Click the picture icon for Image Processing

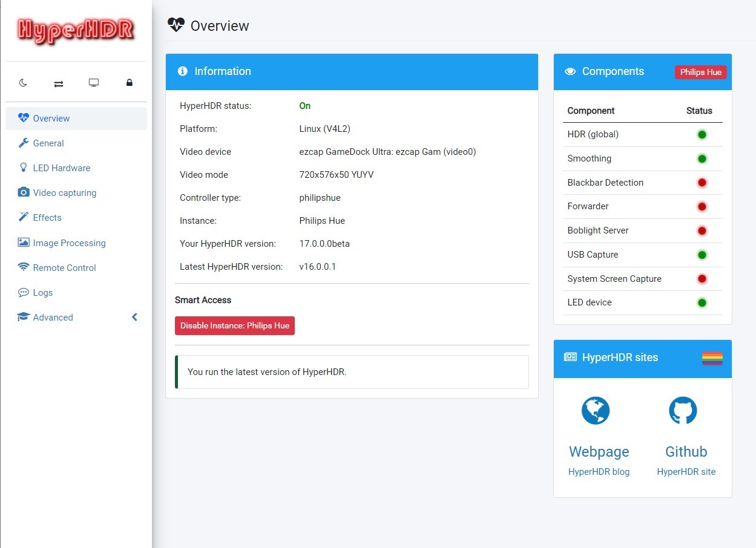(24, 243)
